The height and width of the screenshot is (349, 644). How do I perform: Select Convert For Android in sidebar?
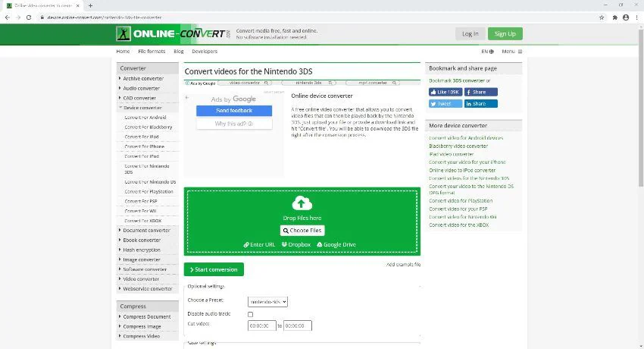pos(145,118)
